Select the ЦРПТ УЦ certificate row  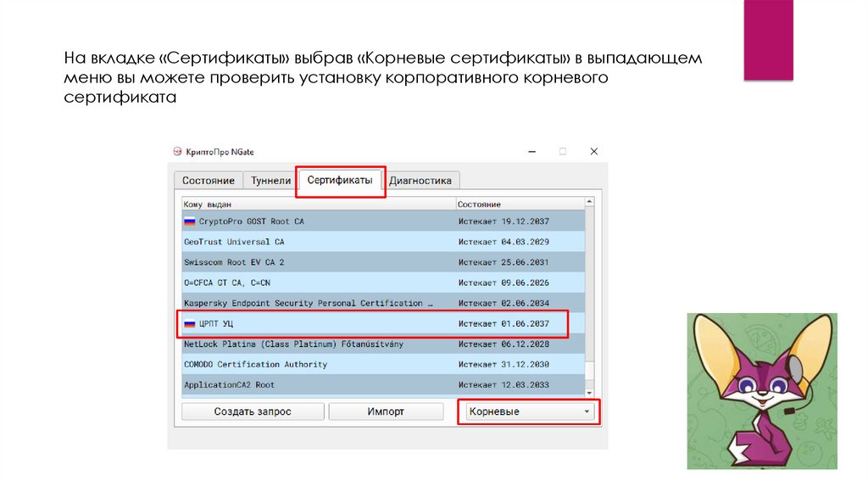[x=383, y=323]
